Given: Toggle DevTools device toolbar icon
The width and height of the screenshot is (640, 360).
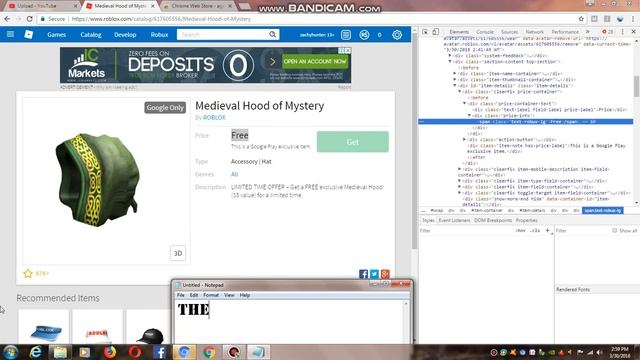Looking at the screenshot, I should point(436,32).
